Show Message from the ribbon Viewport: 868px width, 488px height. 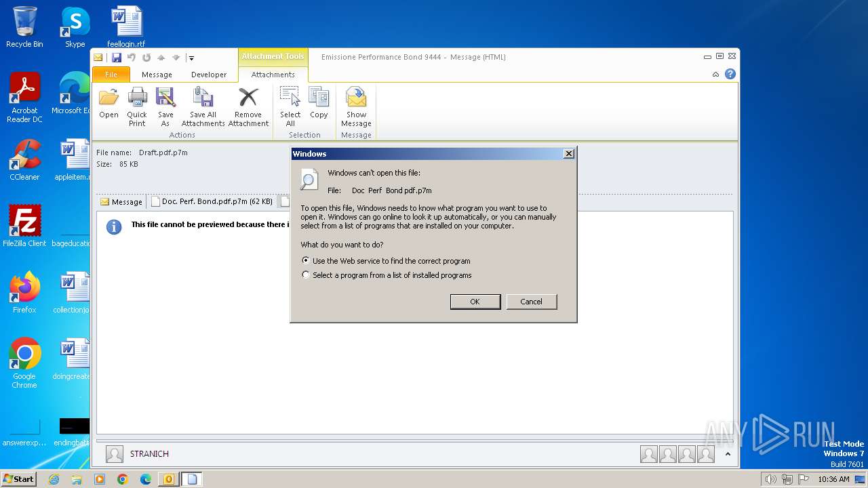[356, 107]
